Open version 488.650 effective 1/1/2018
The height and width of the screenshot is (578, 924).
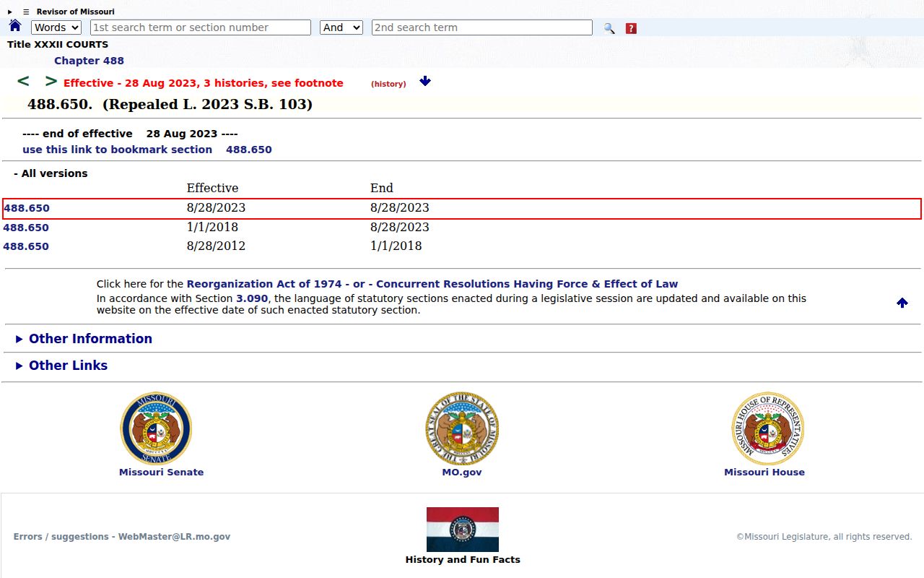(27, 228)
